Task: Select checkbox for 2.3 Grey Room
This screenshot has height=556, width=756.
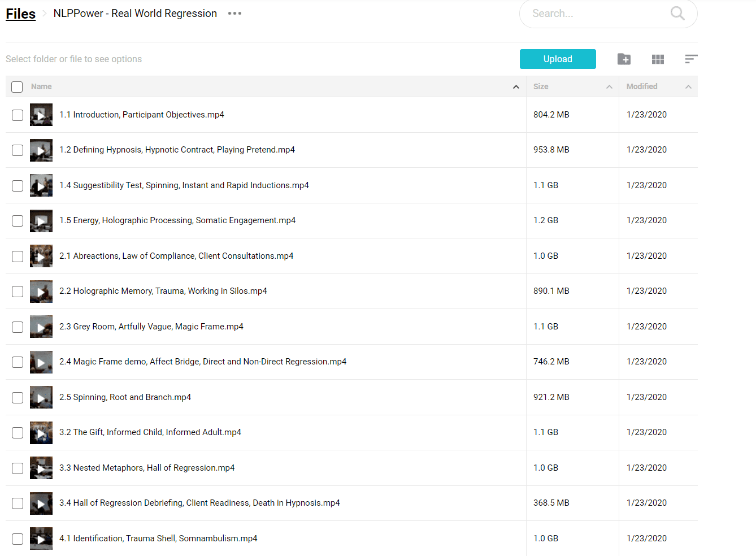Action: 18,327
